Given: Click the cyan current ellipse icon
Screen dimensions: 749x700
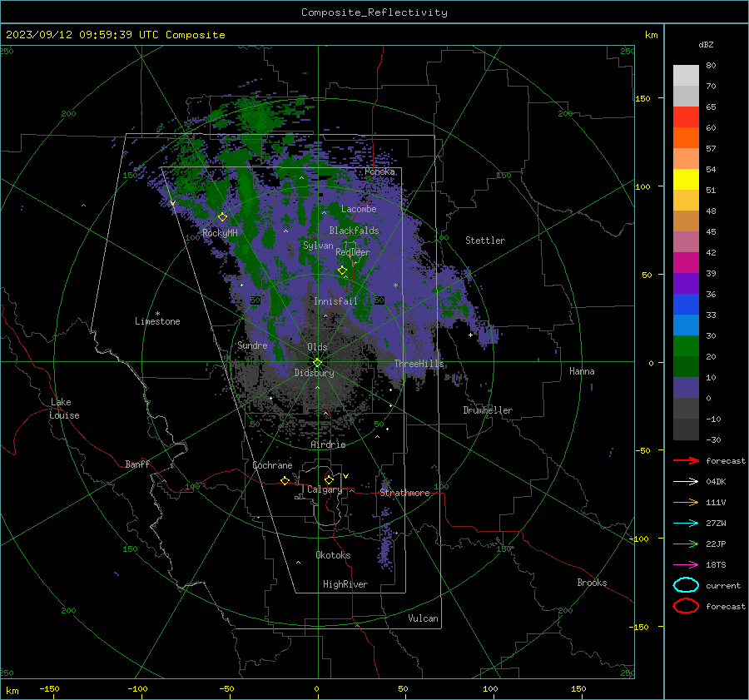Looking at the screenshot, I should coord(686,585).
